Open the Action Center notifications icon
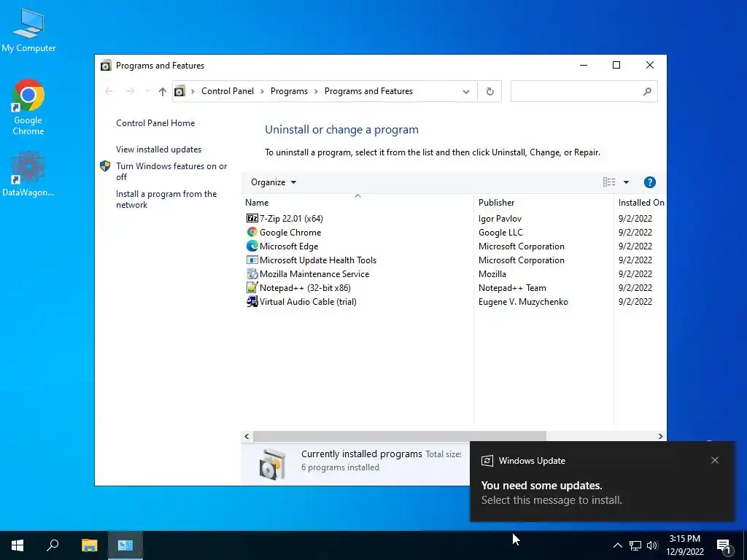 tap(724, 546)
